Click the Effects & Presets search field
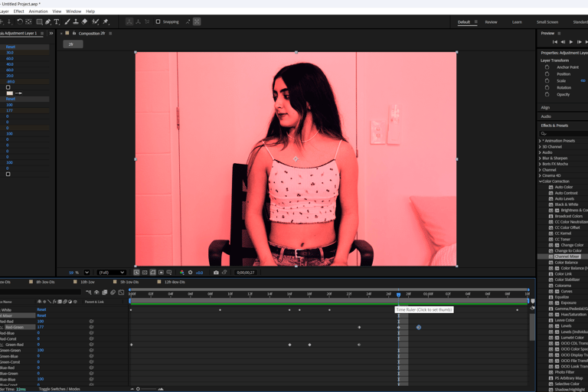Viewport: 588px width, 392px height. click(x=563, y=133)
